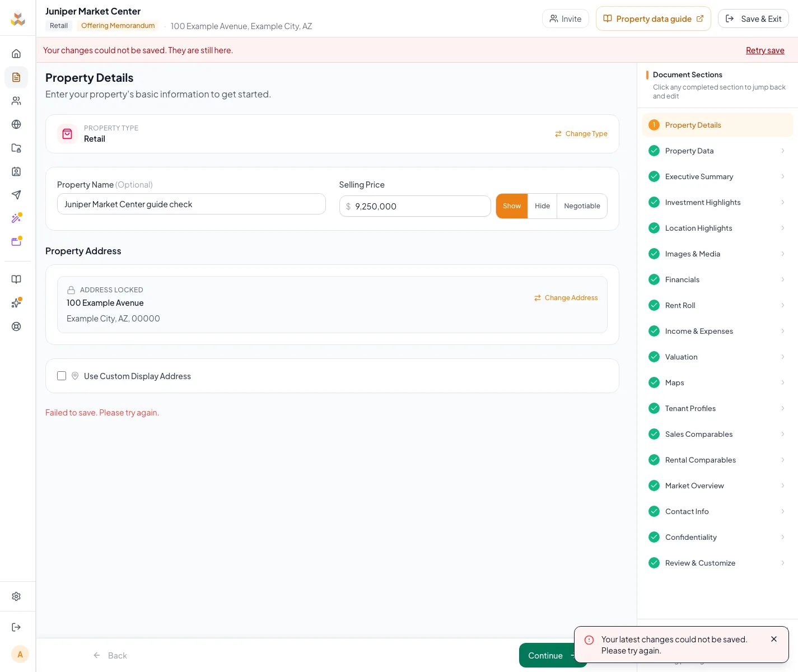Select Show selling price option

512,206
